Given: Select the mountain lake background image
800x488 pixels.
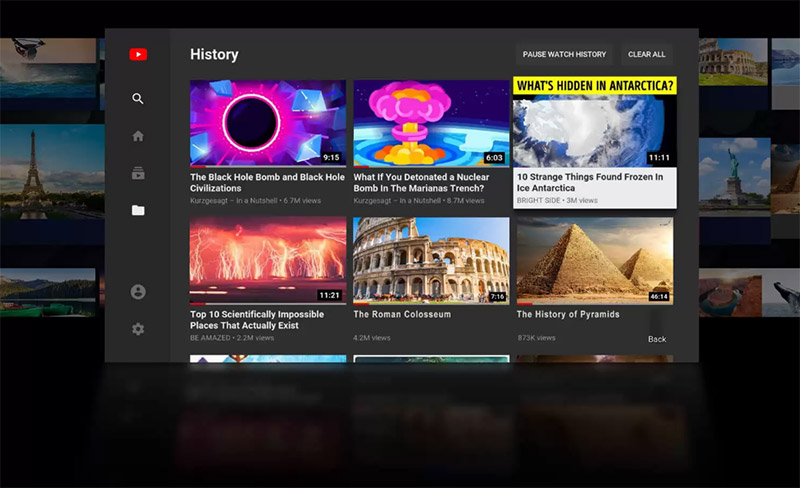Looking at the screenshot, I should coord(47,292).
